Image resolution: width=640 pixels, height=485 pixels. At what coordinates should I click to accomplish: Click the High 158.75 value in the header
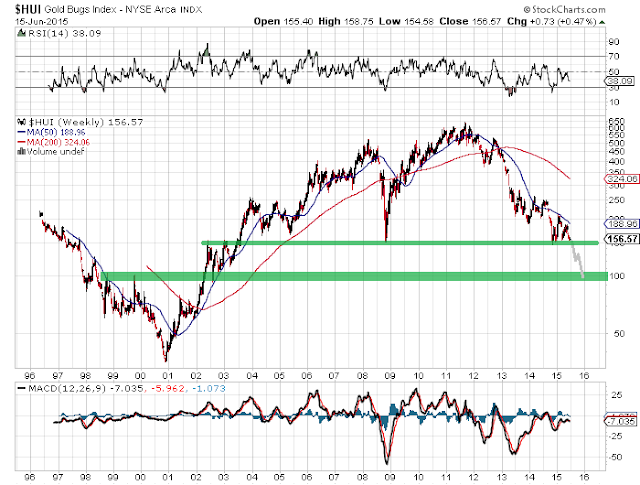coord(346,21)
